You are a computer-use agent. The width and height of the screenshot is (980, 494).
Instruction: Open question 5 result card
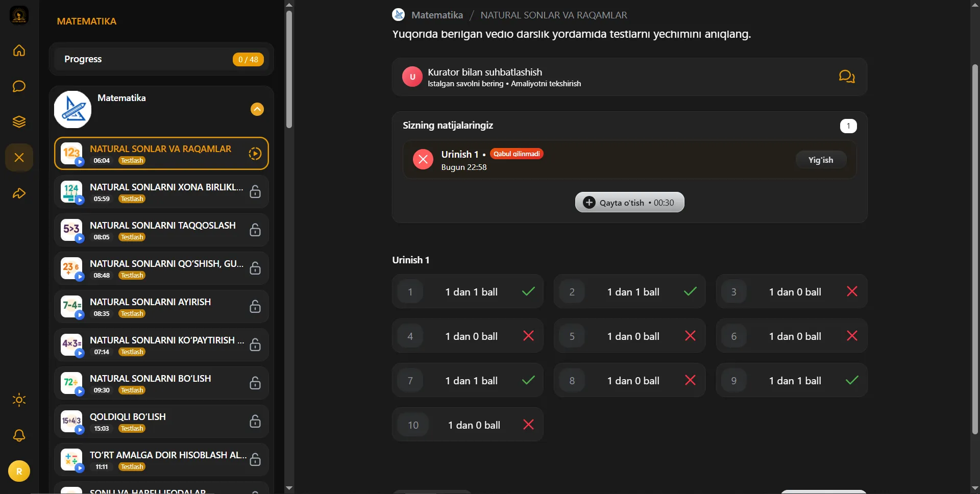(x=629, y=336)
